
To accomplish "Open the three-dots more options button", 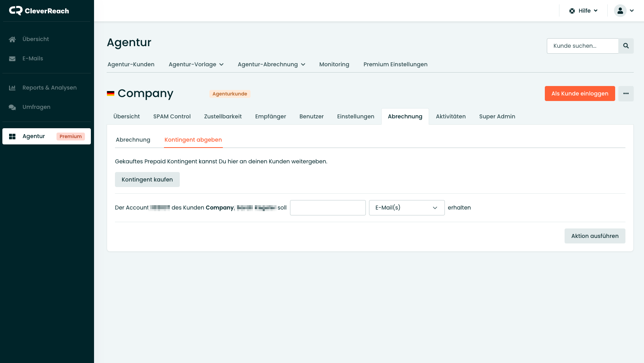I will (626, 94).
